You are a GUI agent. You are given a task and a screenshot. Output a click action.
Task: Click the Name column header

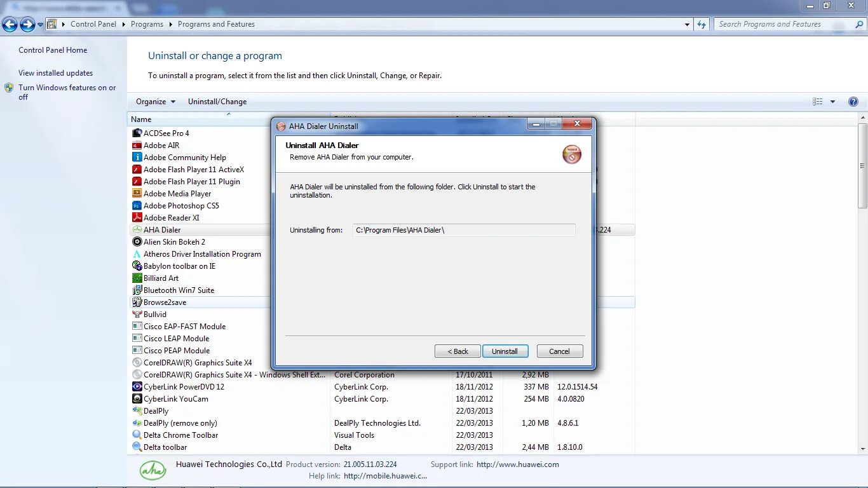click(x=229, y=119)
